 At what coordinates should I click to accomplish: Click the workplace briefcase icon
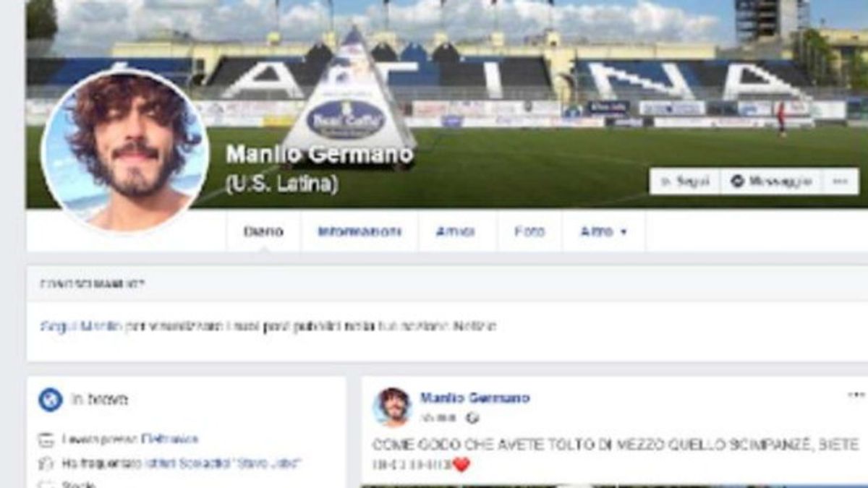tap(46, 440)
